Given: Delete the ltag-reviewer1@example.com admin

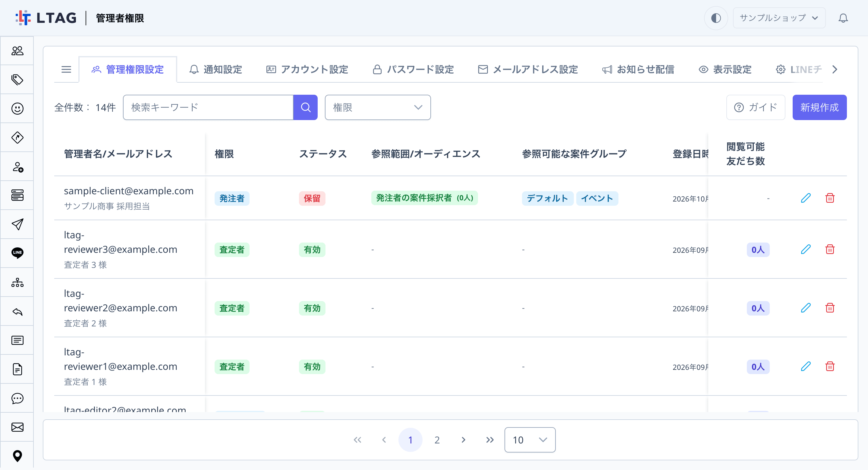Looking at the screenshot, I should (830, 367).
